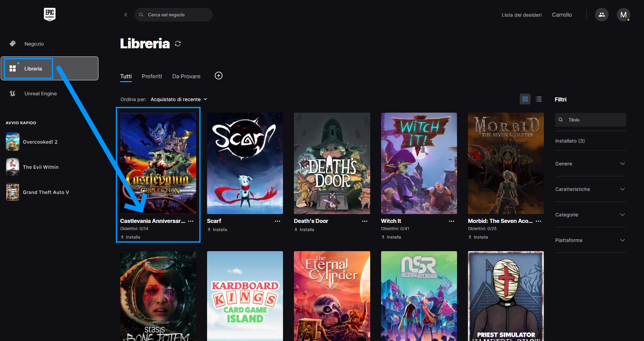This screenshot has height=341, width=644.
Task: Open Unreal Engine in the sidebar
Action: [x=41, y=93]
